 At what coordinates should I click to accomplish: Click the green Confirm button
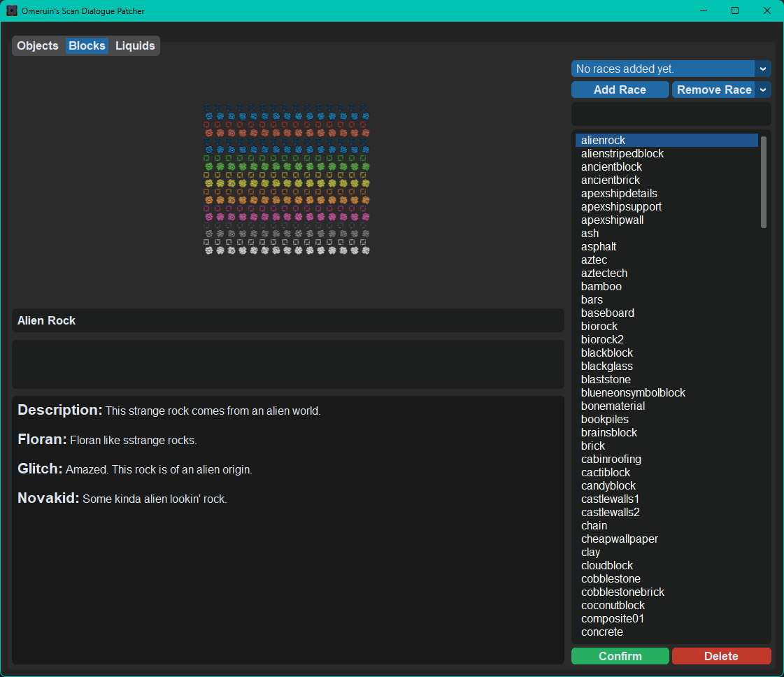coord(620,656)
